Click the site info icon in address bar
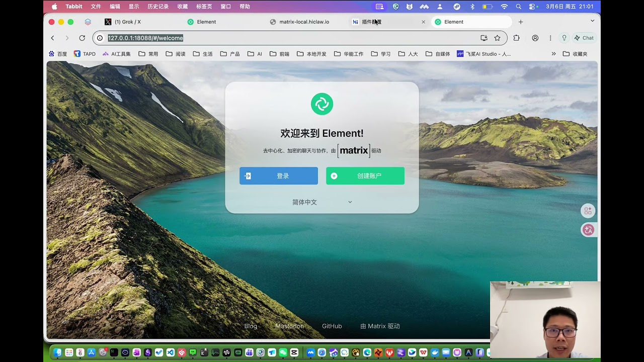This screenshot has height=362, width=644. pyautogui.click(x=100, y=38)
